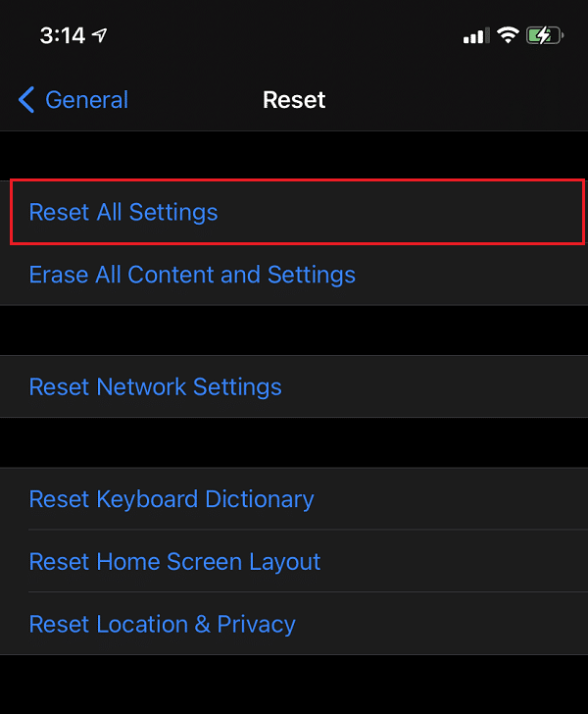
Task: Tap the location services arrow icon
Action: [x=100, y=36]
